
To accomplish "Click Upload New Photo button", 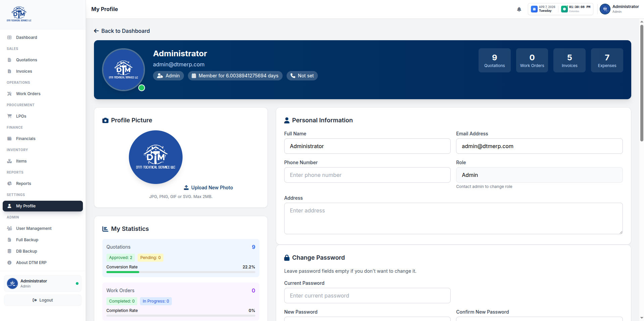I will coord(208,188).
